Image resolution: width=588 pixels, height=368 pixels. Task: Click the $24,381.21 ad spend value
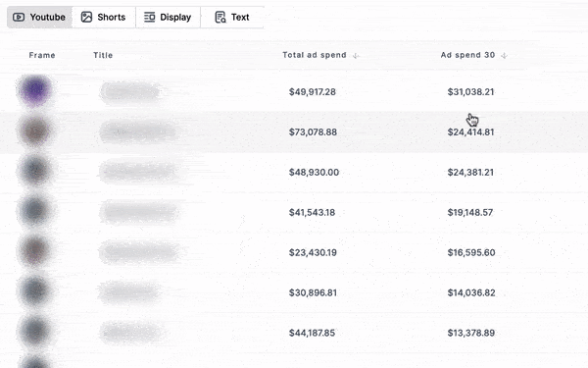coord(470,173)
